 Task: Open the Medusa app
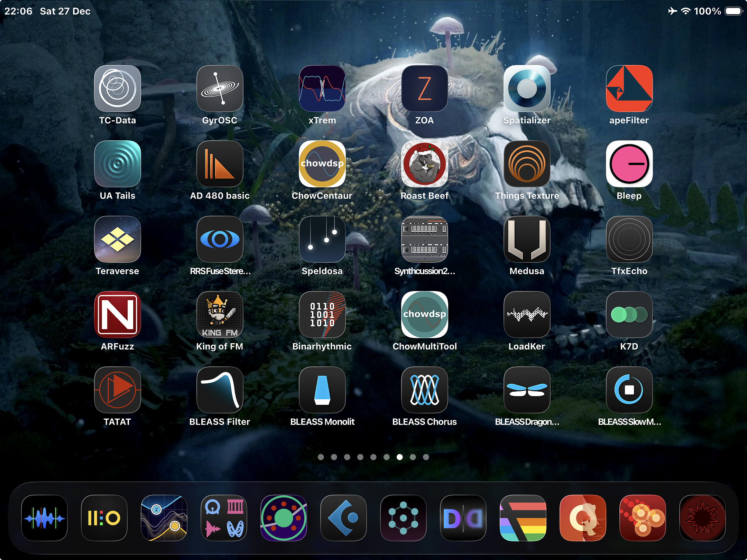[527, 239]
